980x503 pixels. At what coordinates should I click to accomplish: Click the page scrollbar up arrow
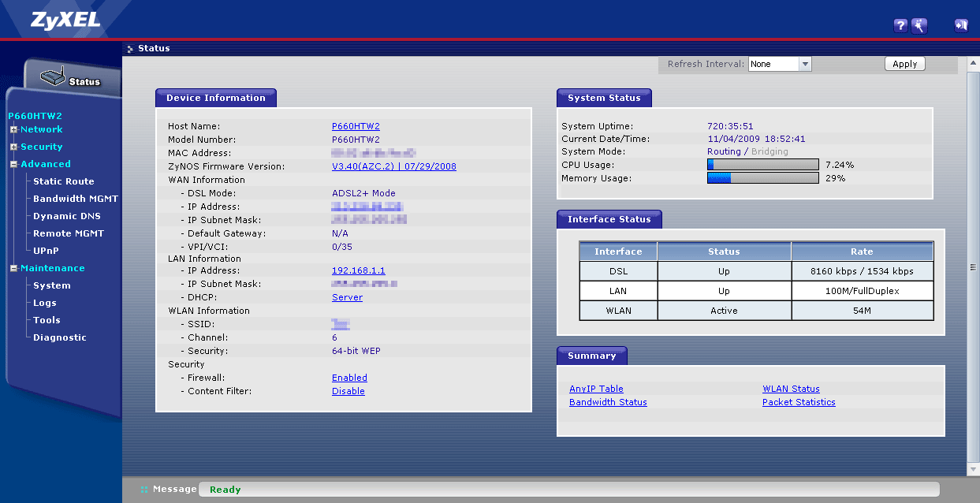[973, 62]
